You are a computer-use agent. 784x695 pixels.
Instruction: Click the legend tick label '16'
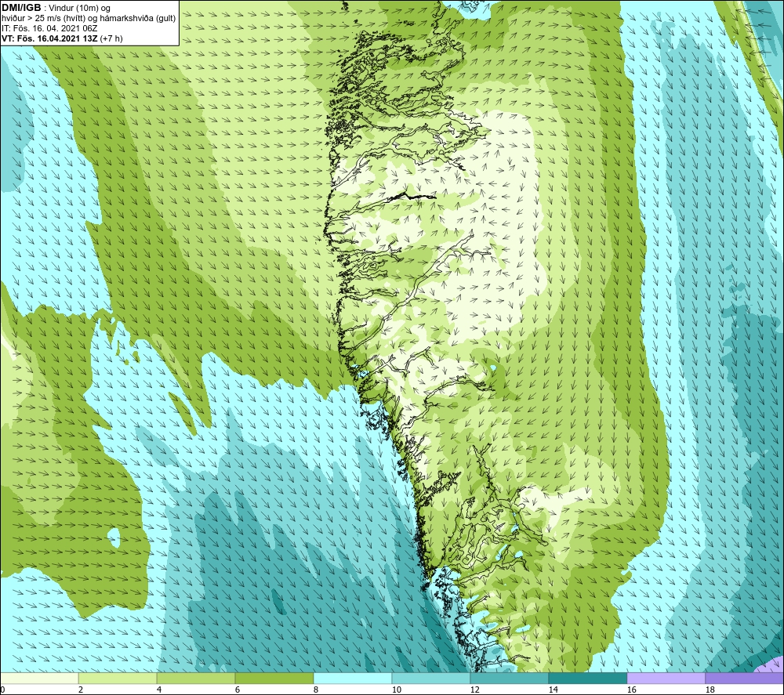631,690
